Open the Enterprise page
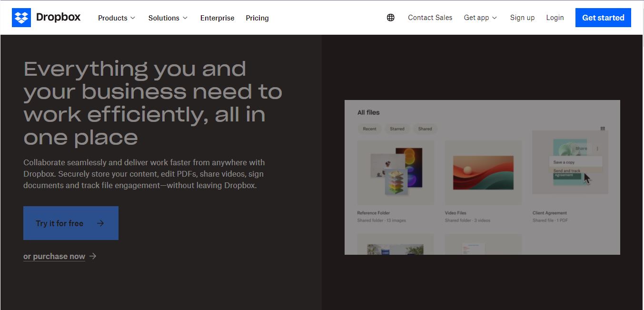Screen dimensions: 644x310 coord(217,18)
